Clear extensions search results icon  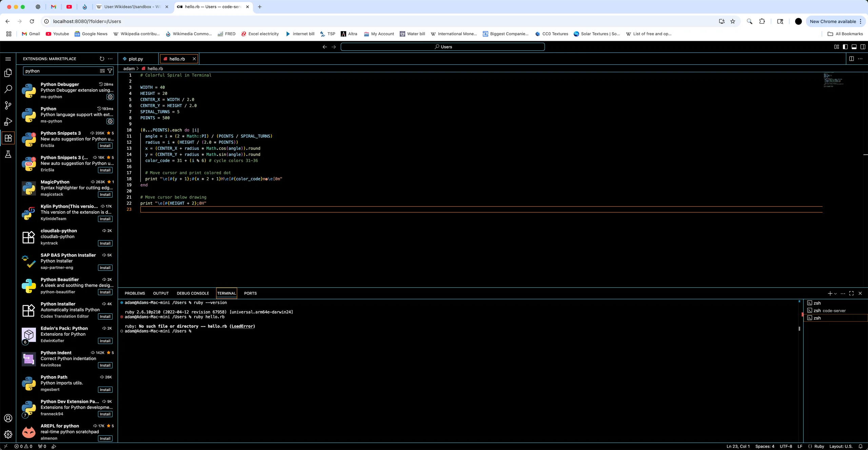(102, 71)
